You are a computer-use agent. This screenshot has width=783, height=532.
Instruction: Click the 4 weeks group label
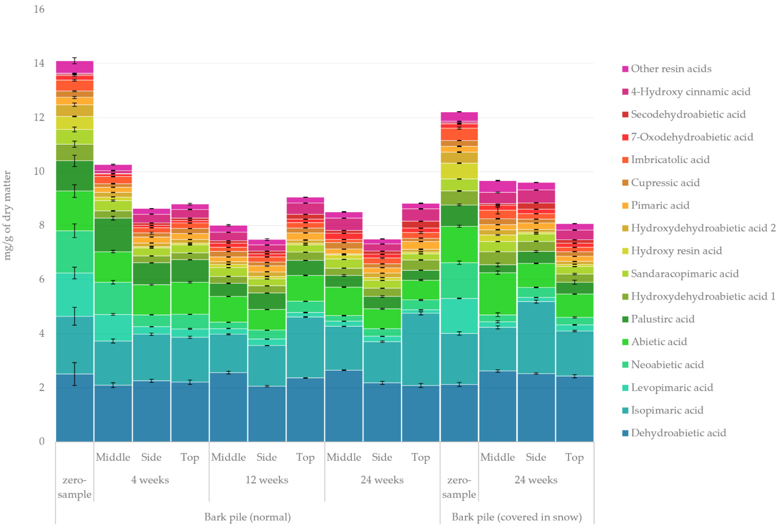150,480
